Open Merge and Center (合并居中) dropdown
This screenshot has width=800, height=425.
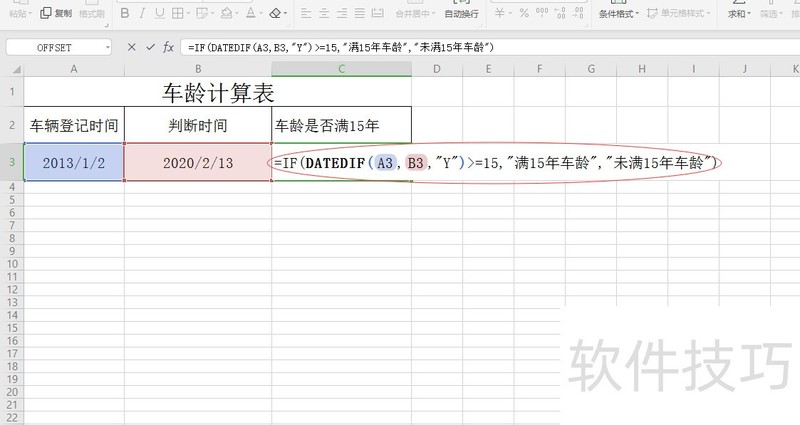(x=415, y=14)
